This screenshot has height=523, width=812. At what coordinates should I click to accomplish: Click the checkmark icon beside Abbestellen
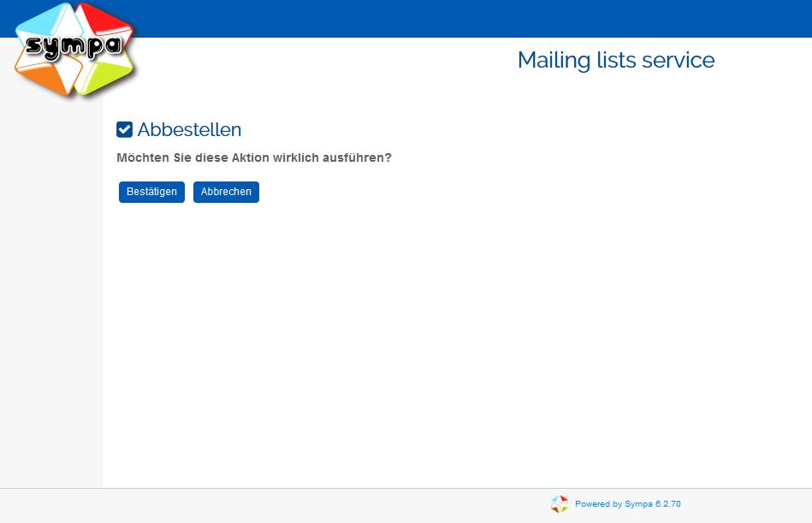[125, 130]
